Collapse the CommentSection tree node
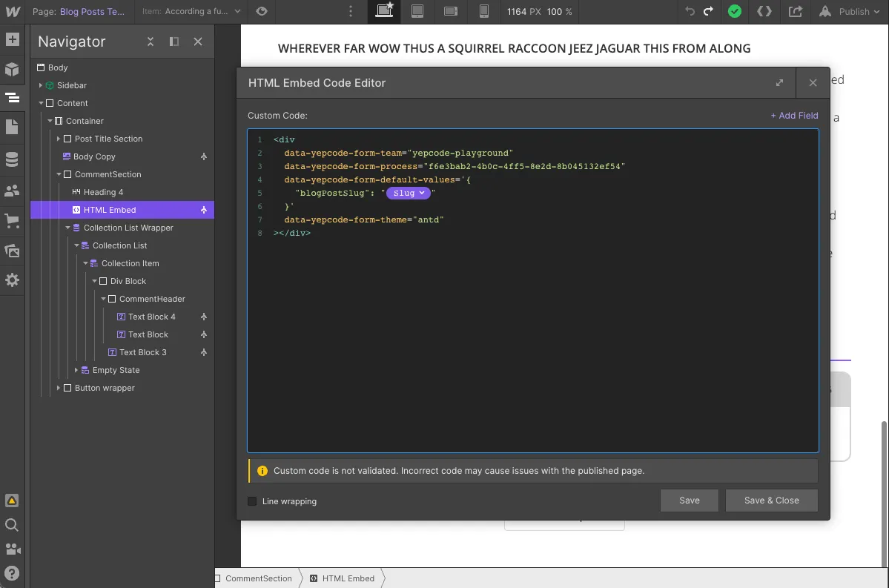This screenshot has width=889, height=588. click(59, 174)
